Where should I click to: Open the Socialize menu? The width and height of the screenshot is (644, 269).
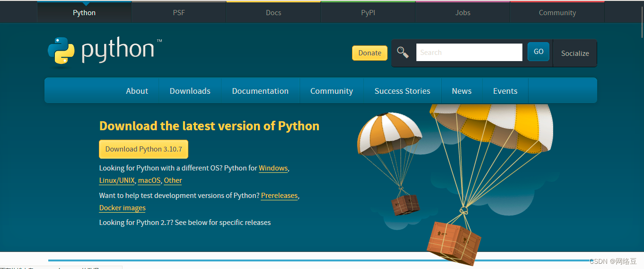click(x=575, y=54)
